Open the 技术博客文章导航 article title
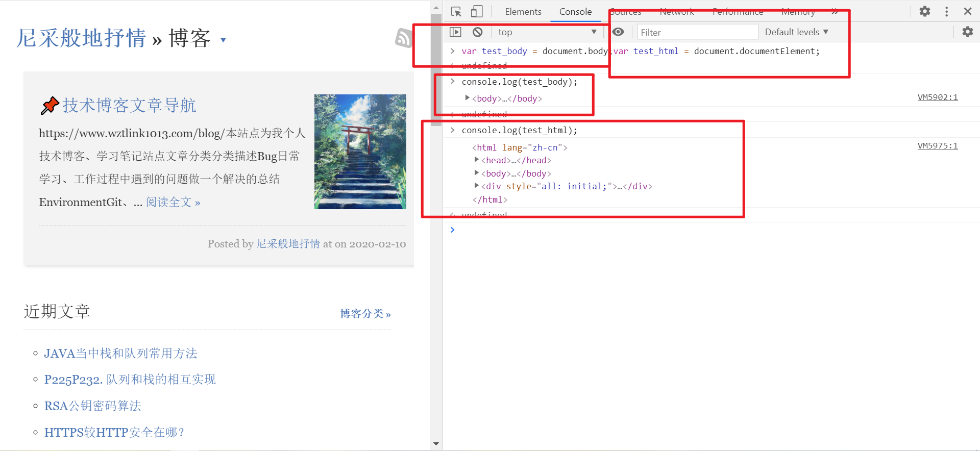Image resolution: width=980 pixels, height=451 pixels. click(x=129, y=105)
